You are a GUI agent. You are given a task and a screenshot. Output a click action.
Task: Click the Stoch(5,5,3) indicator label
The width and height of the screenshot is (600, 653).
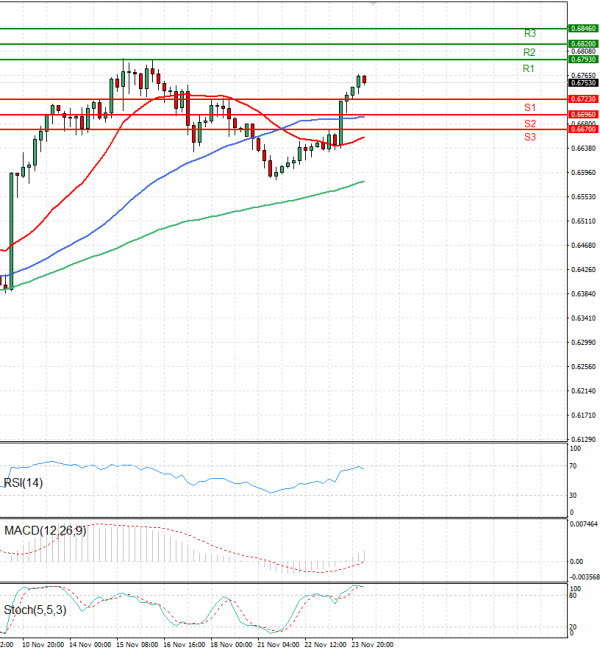click(x=35, y=610)
